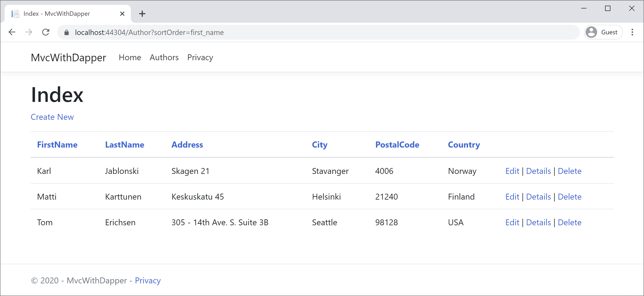The width and height of the screenshot is (644, 296).
Task: Click the footer Privacy link
Action: tap(148, 280)
